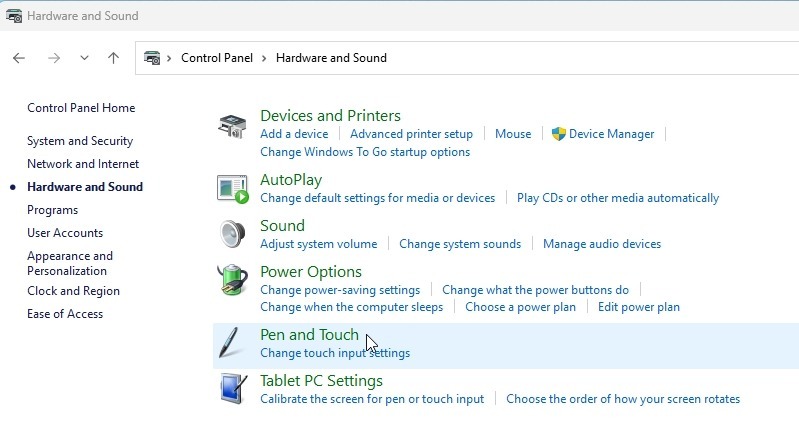
Task: Click the address bar empty area
Action: coord(600,58)
